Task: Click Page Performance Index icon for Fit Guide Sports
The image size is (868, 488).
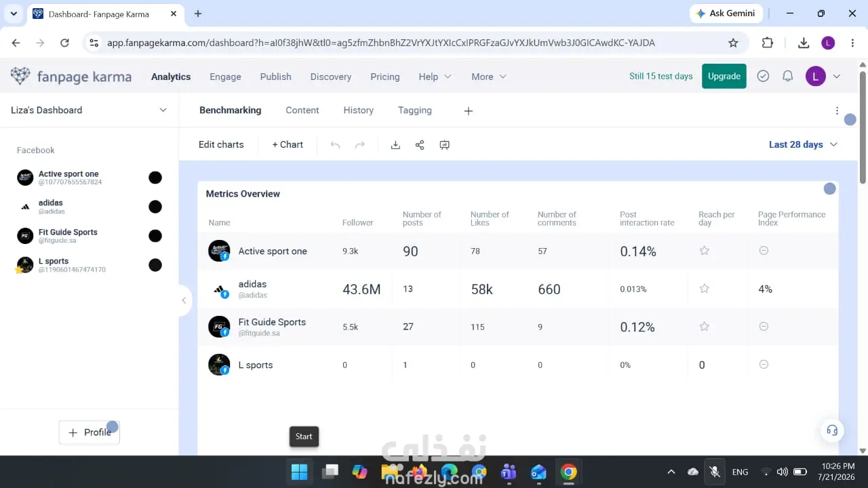Action: coord(764,327)
